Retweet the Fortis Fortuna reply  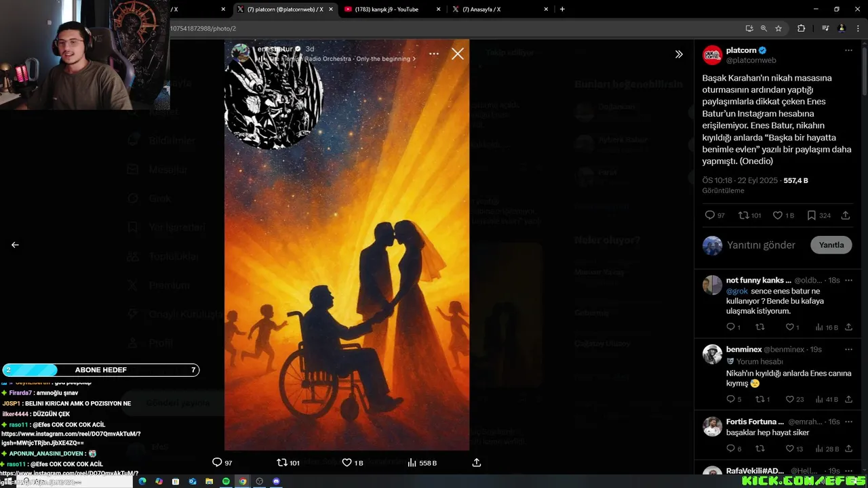pos(760,449)
